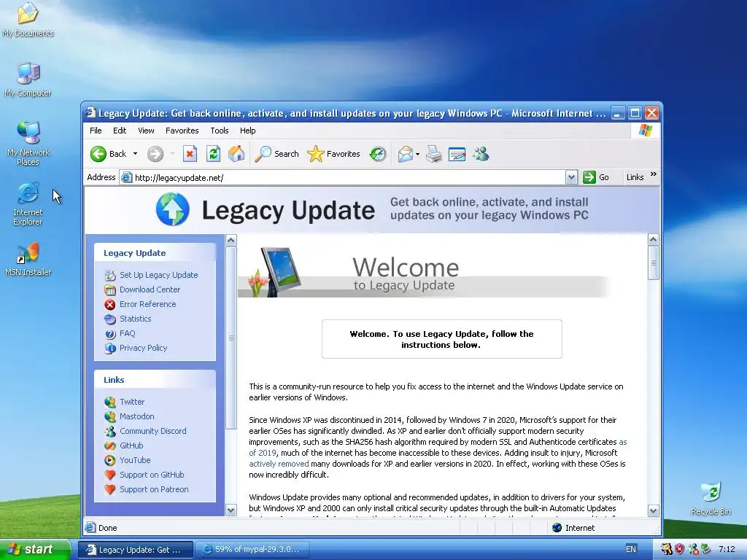Click the main page scroll up arrow

coord(654,239)
